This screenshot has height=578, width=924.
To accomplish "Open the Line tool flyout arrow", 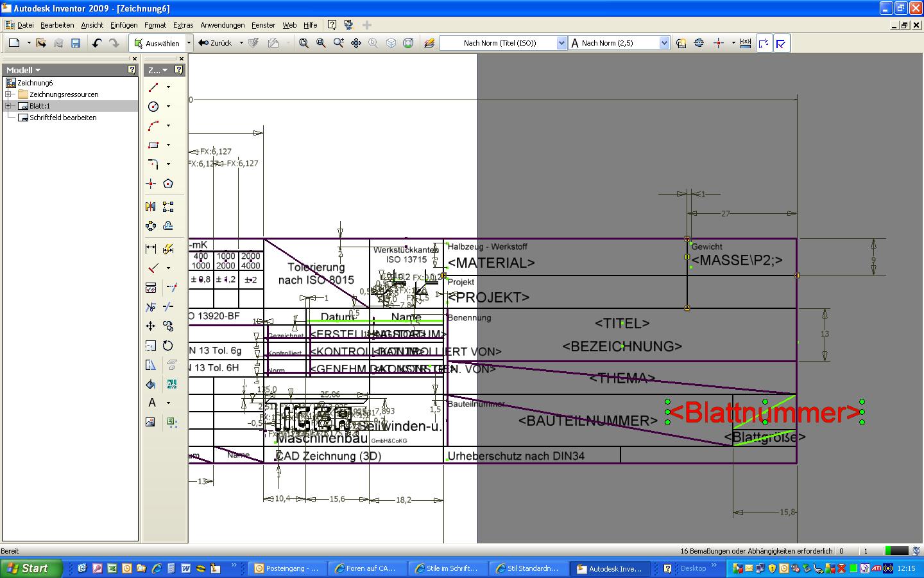I will pyautogui.click(x=168, y=87).
